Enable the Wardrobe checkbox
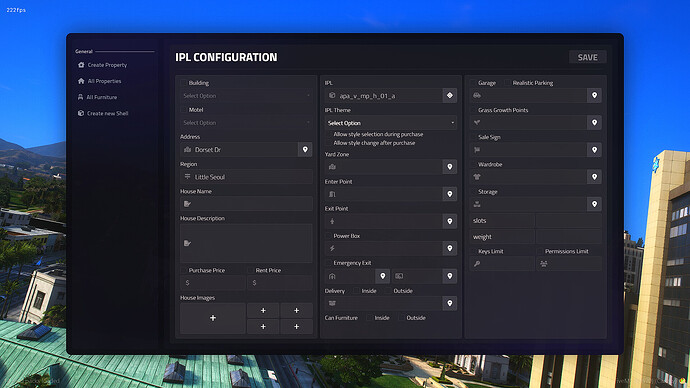 click(473, 165)
